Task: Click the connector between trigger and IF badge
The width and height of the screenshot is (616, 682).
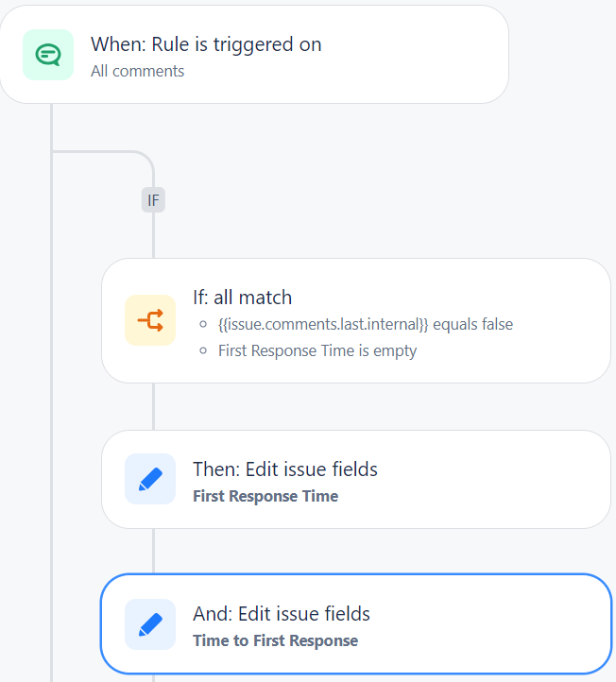Action: (105, 152)
